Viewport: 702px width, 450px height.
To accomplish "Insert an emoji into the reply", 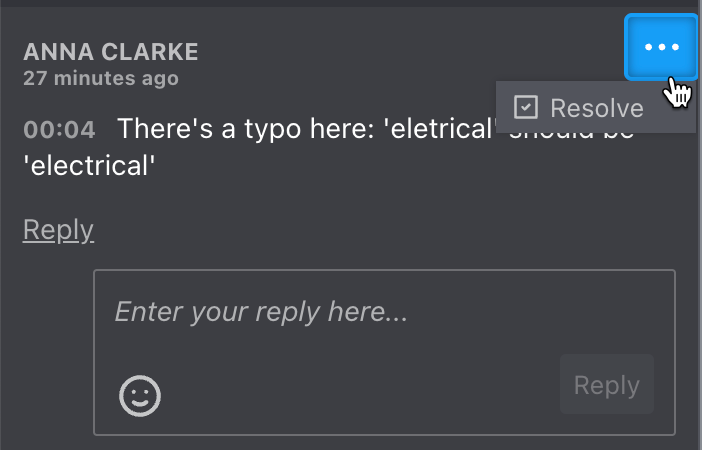I will click(140, 396).
